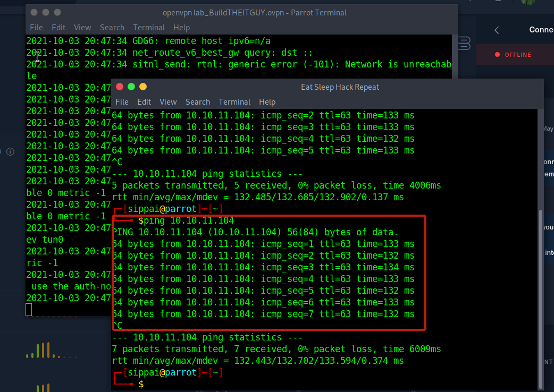554x392 pixels.
Task: Click the third gray window button of openvpn terminal
Action: [57, 12]
